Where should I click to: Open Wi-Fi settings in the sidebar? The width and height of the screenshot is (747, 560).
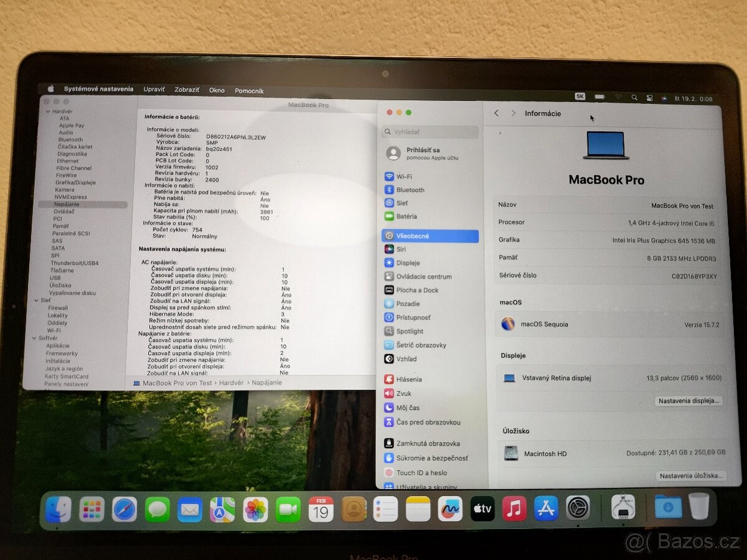point(402,176)
